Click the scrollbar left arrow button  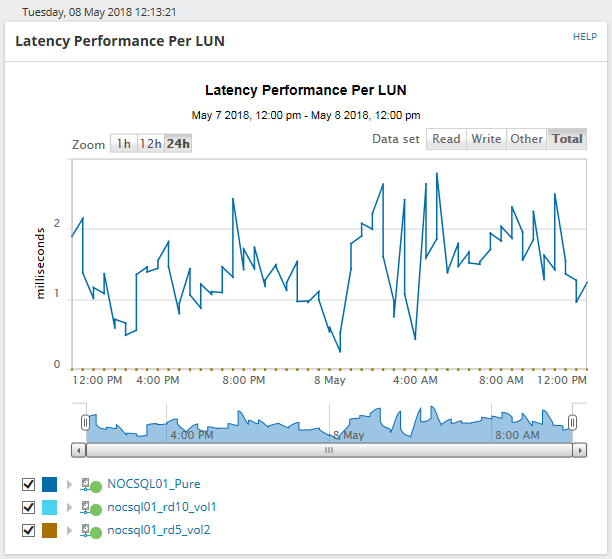pyautogui.click(x=79, y=450)
